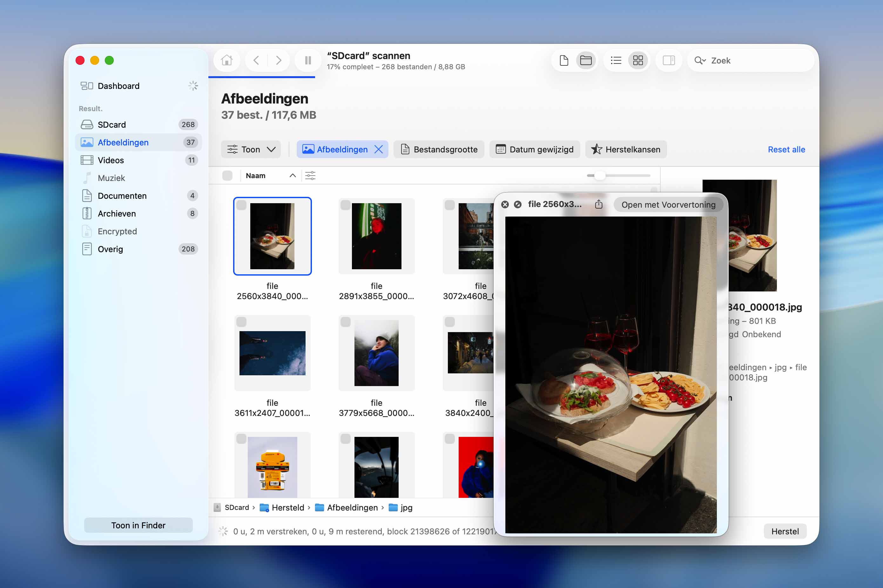883x588 pixels.
Task: Check the file 3611x2407 thumbnail checkbox
Action: 241,322
